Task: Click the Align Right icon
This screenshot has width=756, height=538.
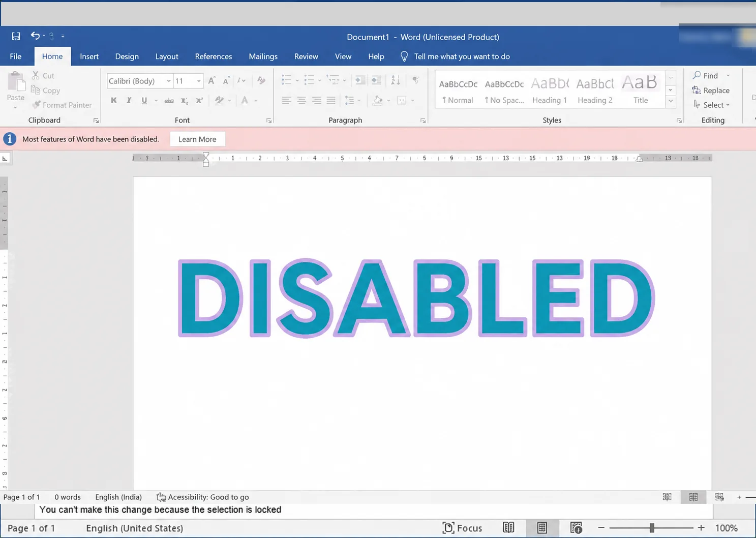Action: [317, 100]
